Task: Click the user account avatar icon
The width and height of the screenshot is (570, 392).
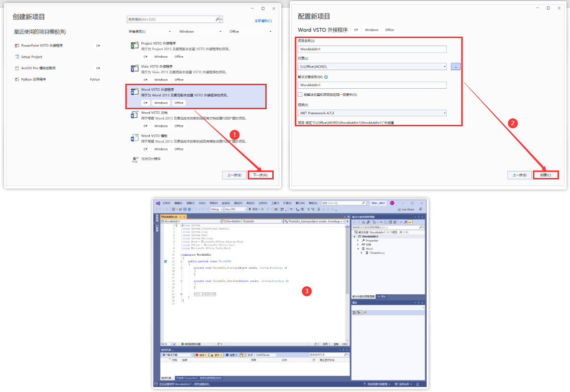Action: tap(392, 203)
